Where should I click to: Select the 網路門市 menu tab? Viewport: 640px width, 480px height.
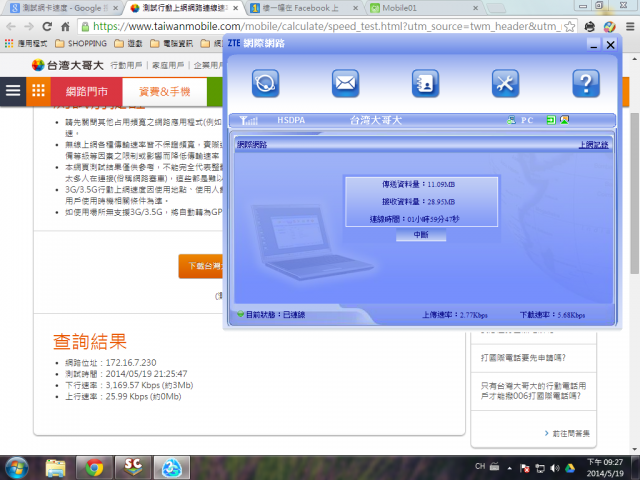pos(87,91)
